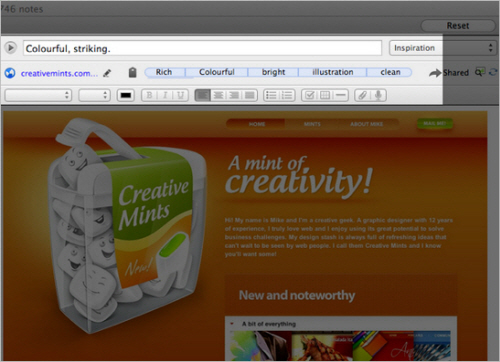Toggle italic formatting
This screenshot has height=362, width=500.
[x=165, y=96]
